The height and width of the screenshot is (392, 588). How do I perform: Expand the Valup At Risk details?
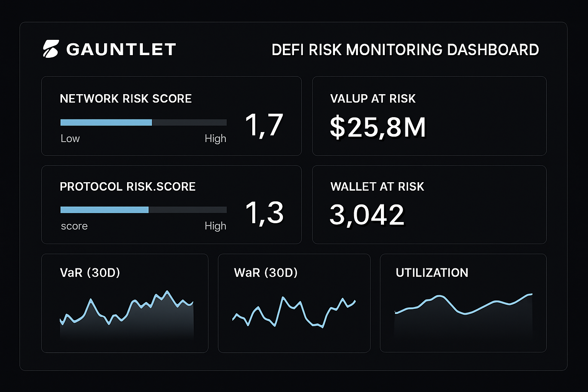click(x=429, y=116)
